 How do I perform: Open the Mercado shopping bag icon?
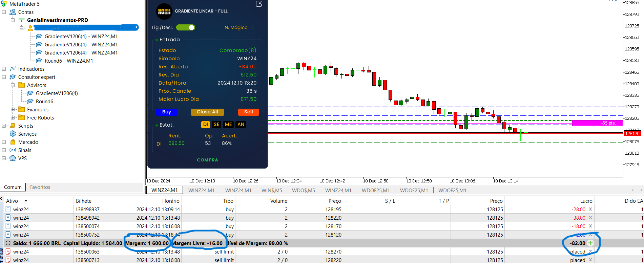[x=13, y=142]
